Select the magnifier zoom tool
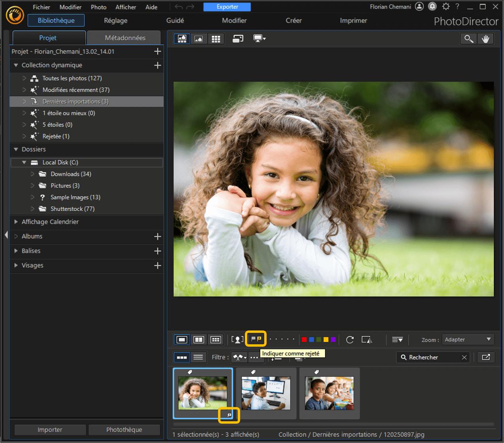The height and width of the screenshot is (443, 504). point(468,39)
